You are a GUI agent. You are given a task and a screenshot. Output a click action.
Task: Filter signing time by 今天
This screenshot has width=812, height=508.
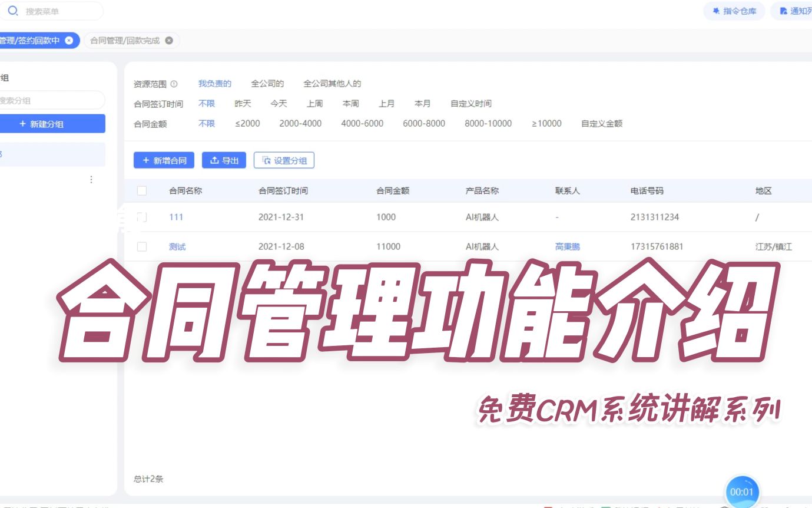click(279, 104)
